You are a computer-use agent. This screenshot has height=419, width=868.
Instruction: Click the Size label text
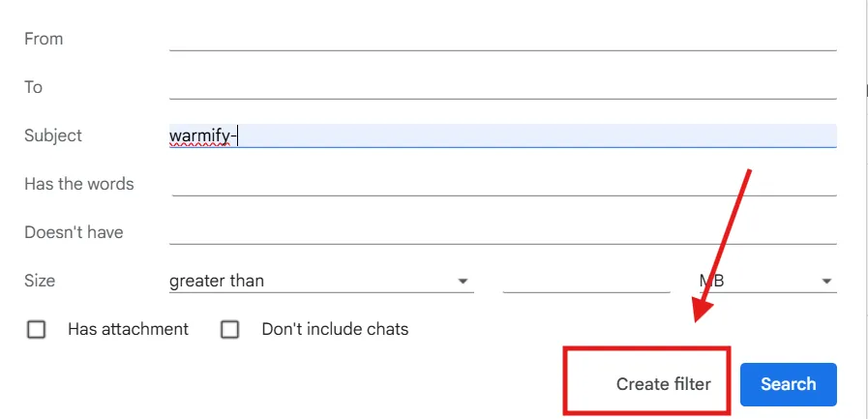pos(40,281)
